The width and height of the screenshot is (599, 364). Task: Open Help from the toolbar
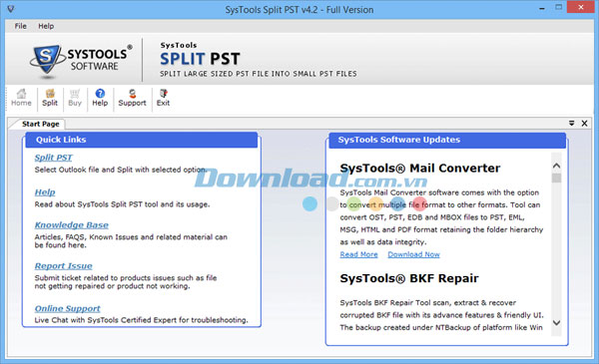tap(100, 98)
